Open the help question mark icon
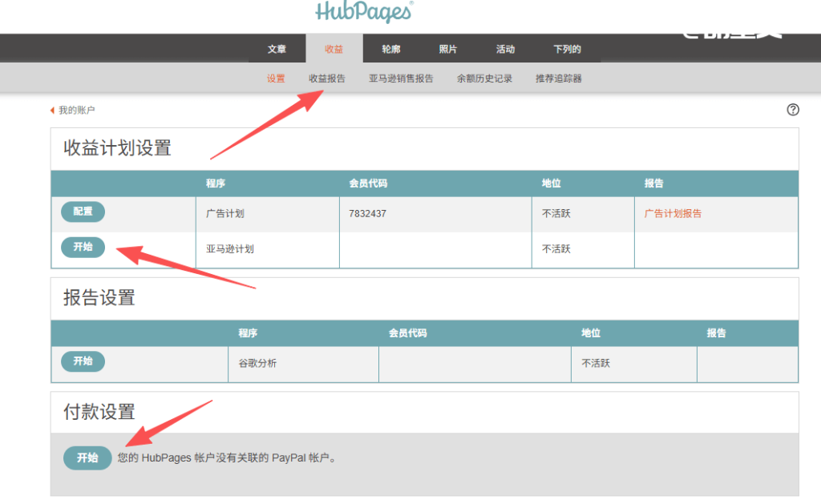The height and width of the screenshot is (504, 821). coord(793,110)
